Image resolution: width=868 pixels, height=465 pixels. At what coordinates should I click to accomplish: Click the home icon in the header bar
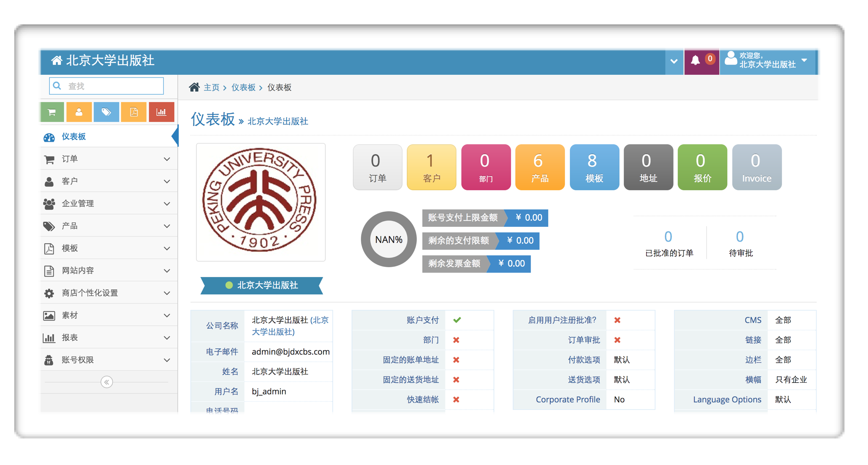coord(57,60)
